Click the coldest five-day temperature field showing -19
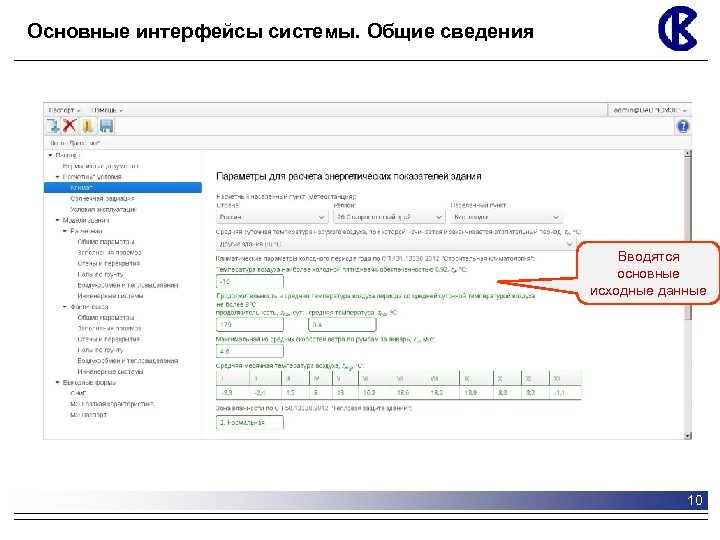Image resolution: width=720 pixels, height=540 pixels. pos(250,281)
